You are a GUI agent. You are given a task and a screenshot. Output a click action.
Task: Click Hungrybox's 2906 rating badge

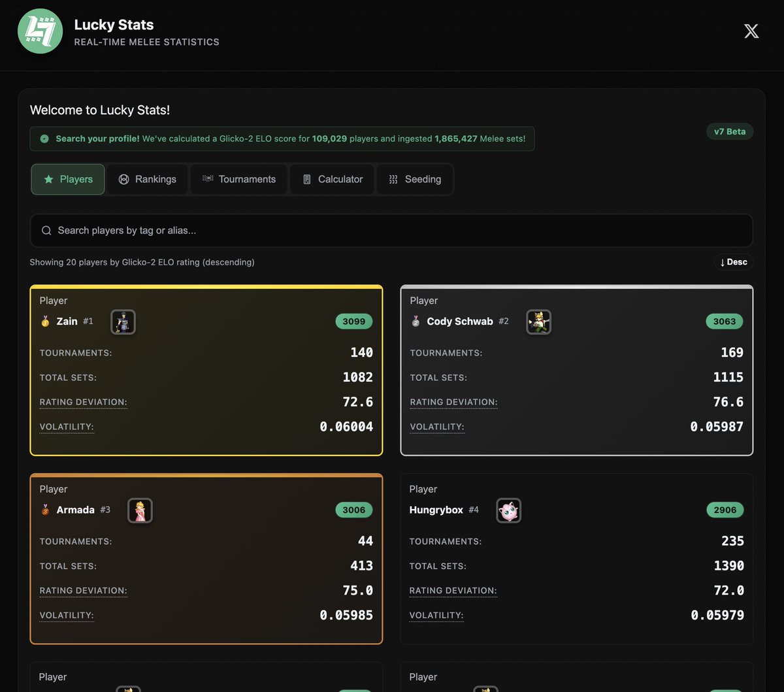coord(725,510)
